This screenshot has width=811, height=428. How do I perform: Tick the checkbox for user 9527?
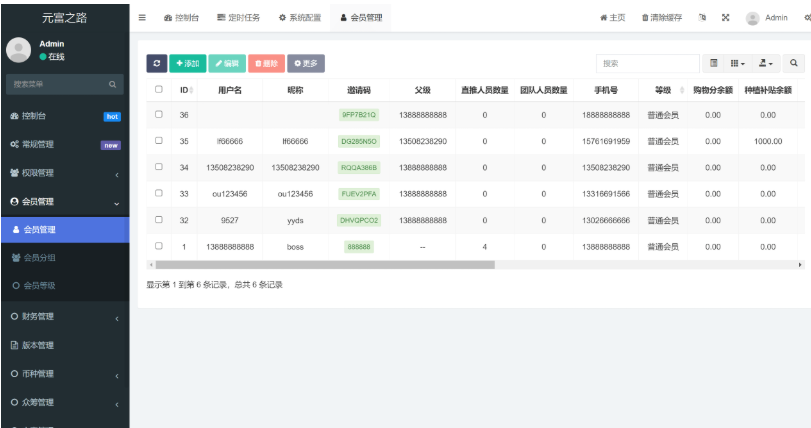pos(158,219)
